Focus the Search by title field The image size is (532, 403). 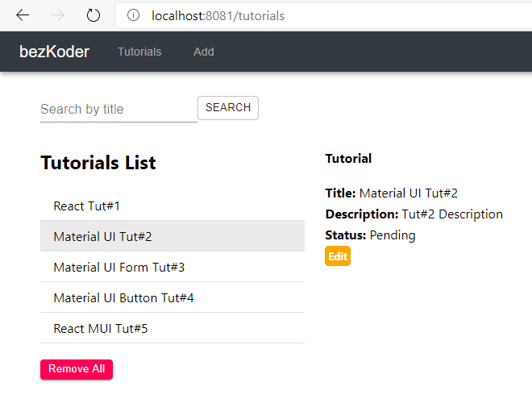[118, 110]
